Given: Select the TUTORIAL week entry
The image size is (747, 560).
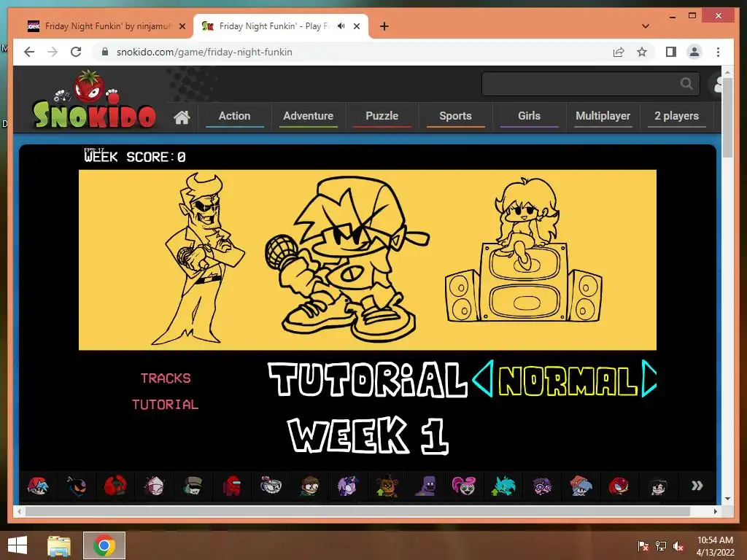Looking at the screenshot, I should pos(368,379).
